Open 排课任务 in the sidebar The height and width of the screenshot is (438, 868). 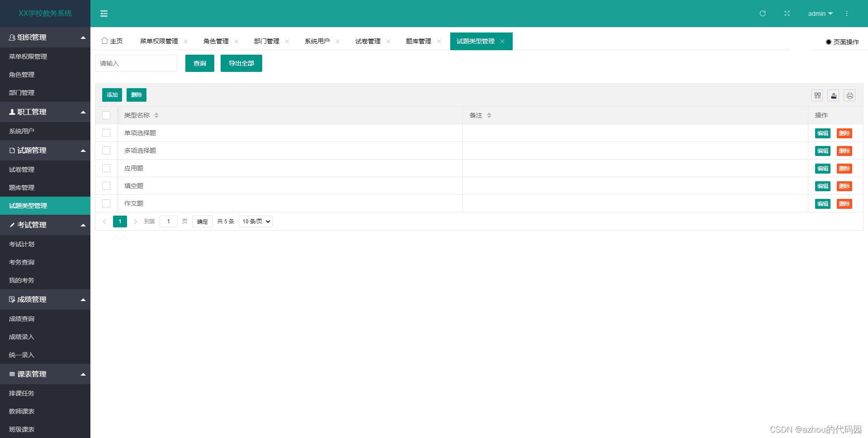coord(45,393)
